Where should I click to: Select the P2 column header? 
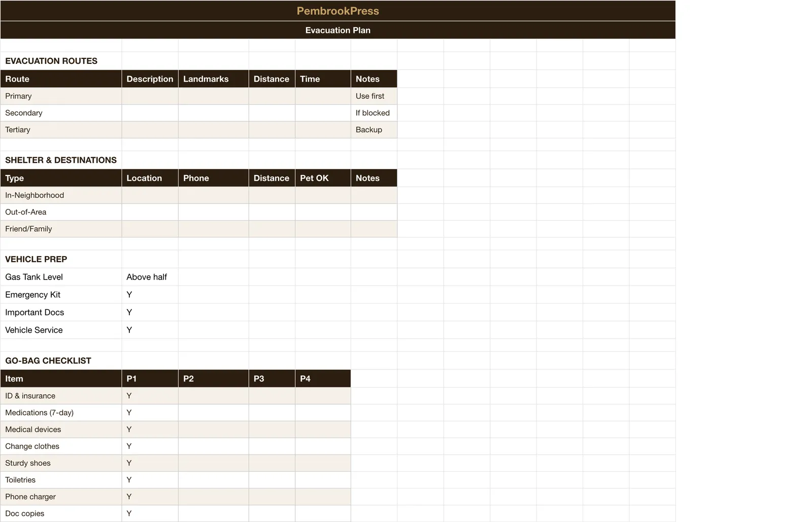(x=213, y=378)
